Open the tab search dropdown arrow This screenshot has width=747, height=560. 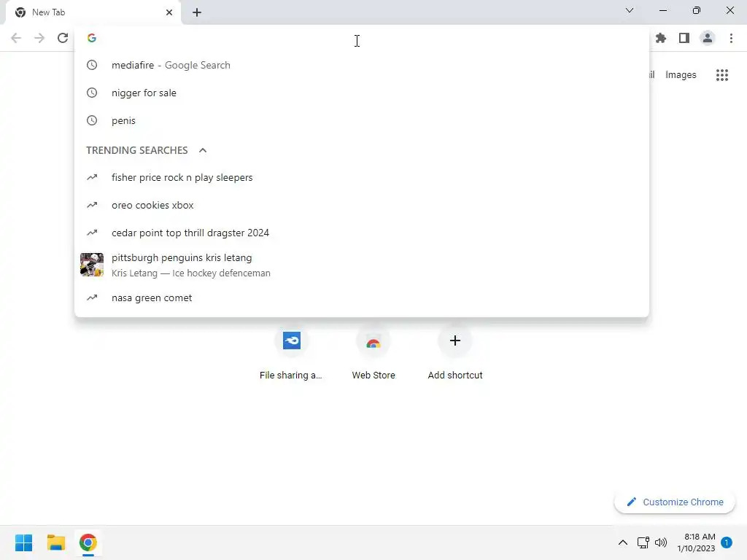coord(630,10)
